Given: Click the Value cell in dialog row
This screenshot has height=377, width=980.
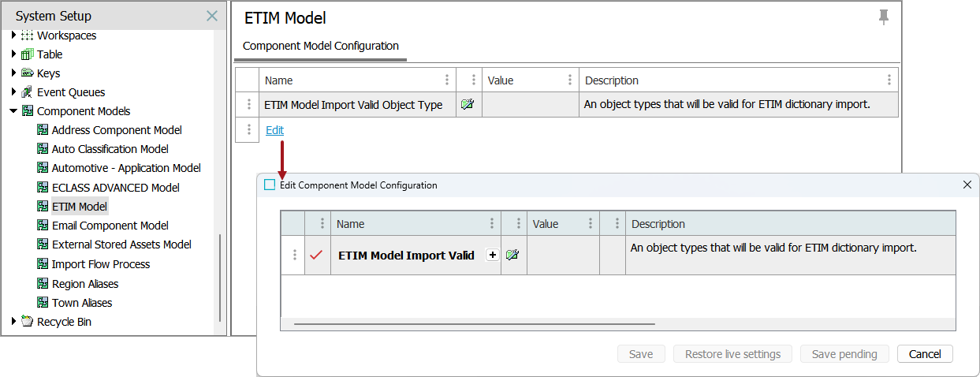Looking at the screenshot, I should [562, 255].
